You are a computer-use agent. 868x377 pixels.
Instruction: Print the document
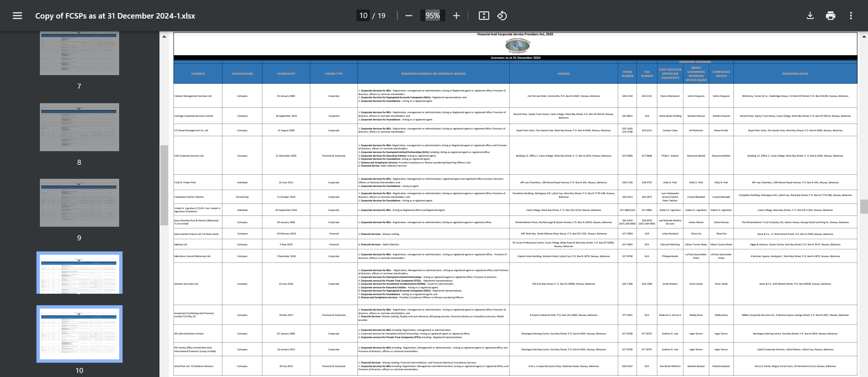tap(830, 16)
